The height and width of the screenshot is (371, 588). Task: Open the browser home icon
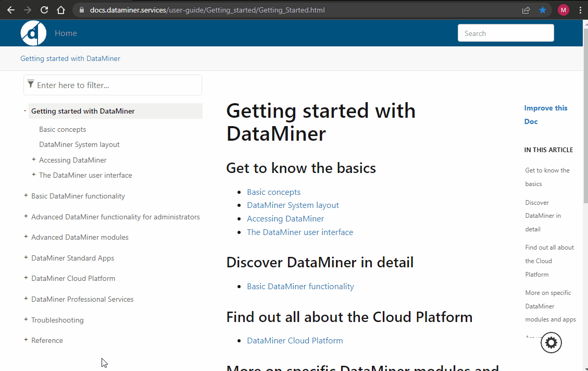61,10
